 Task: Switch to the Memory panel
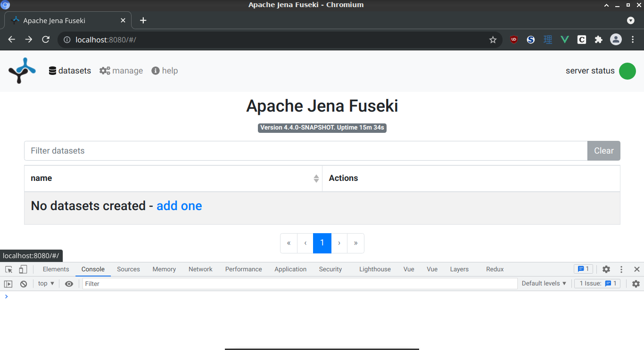tap(164, 269)
